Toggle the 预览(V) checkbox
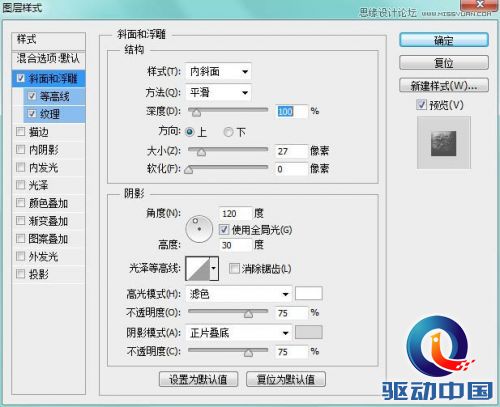Viewport: 500px width, 407px height. coord(421,105)
